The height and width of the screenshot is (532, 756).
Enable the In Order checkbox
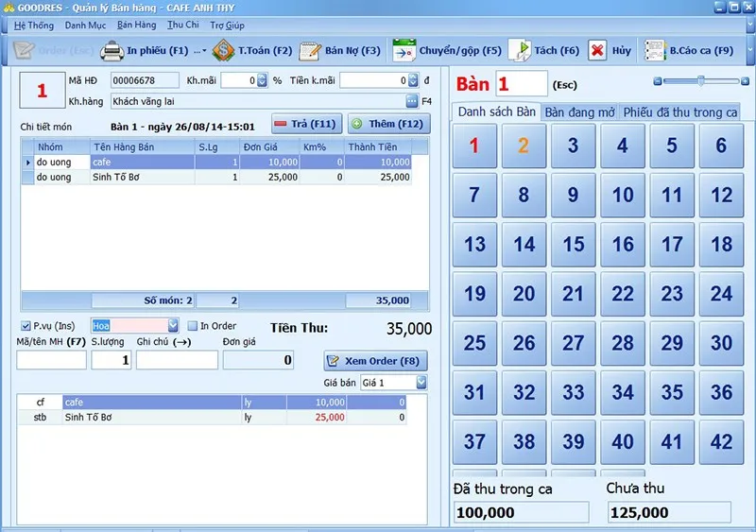point(192,326)
